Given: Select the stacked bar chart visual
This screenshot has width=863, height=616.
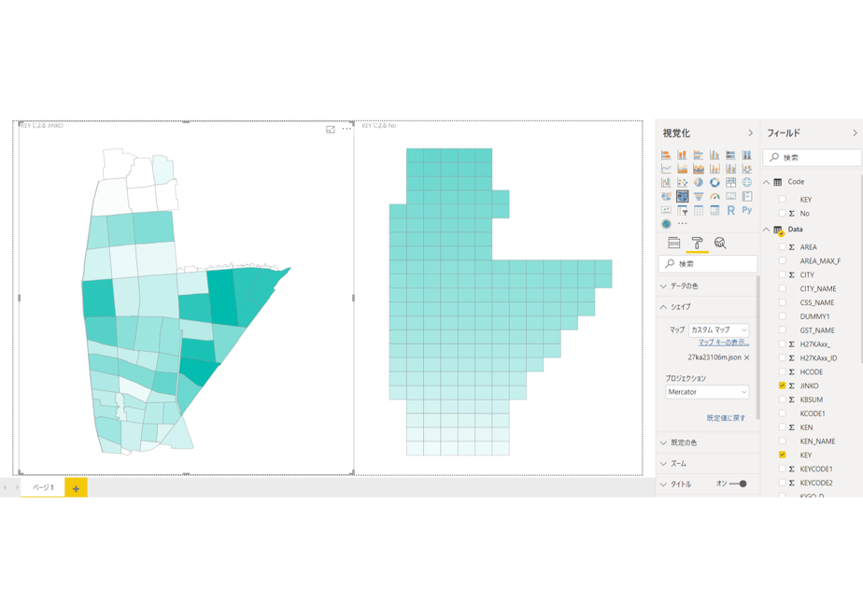Looking at the screenshot, I should point(666,155).
